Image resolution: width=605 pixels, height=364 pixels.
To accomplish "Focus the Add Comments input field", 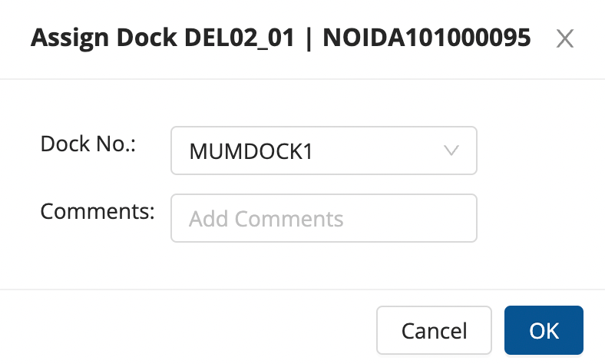I will [x=323, y=218].
